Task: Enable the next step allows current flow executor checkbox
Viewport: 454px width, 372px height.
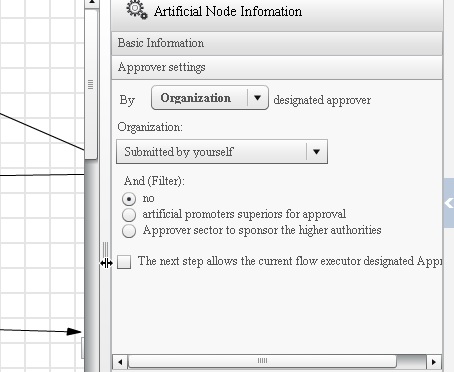Action: click(124, 262)
